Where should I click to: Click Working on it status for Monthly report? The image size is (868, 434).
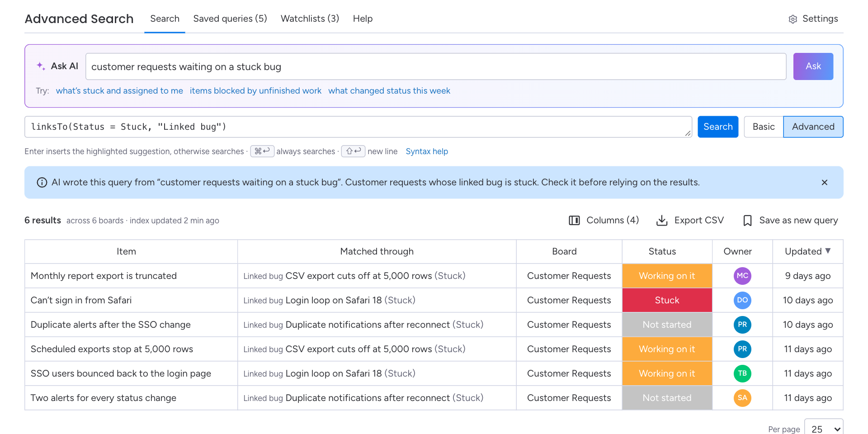pos(667,276)
